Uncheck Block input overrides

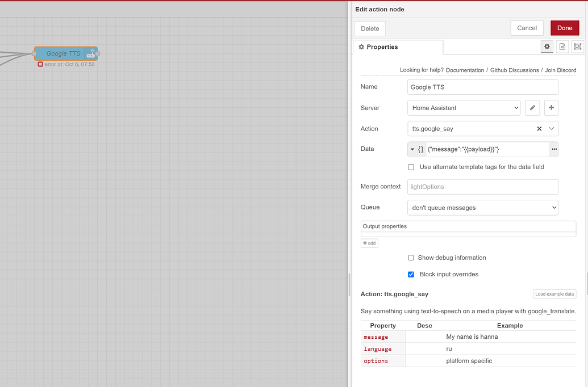(411, 274)
